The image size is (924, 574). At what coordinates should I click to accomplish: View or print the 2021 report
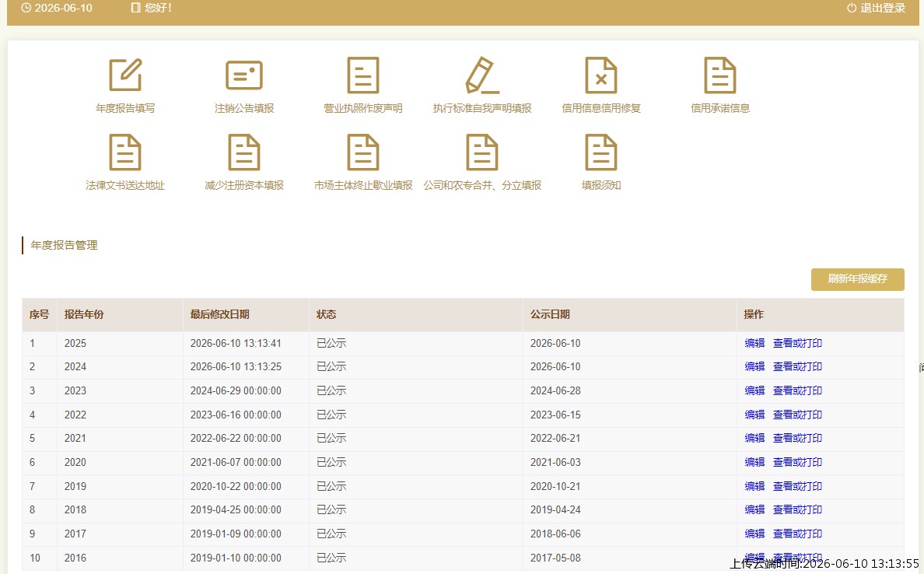point(797,439)
